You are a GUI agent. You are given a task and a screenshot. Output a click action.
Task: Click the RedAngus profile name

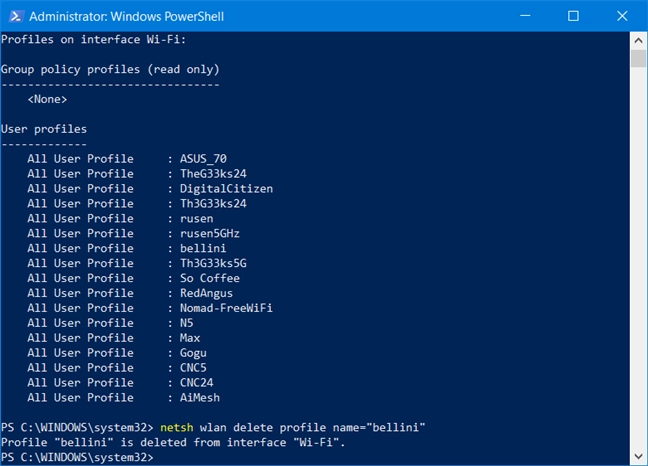[x=206, y=293]
